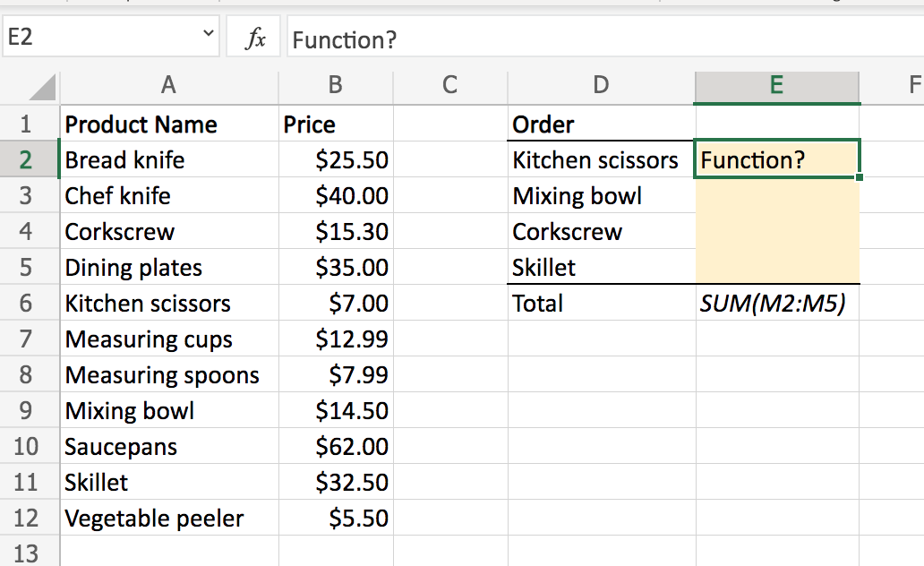Select column B header
Image resolution: width=924 pixels, height=566 pixels.
[335, 85]
